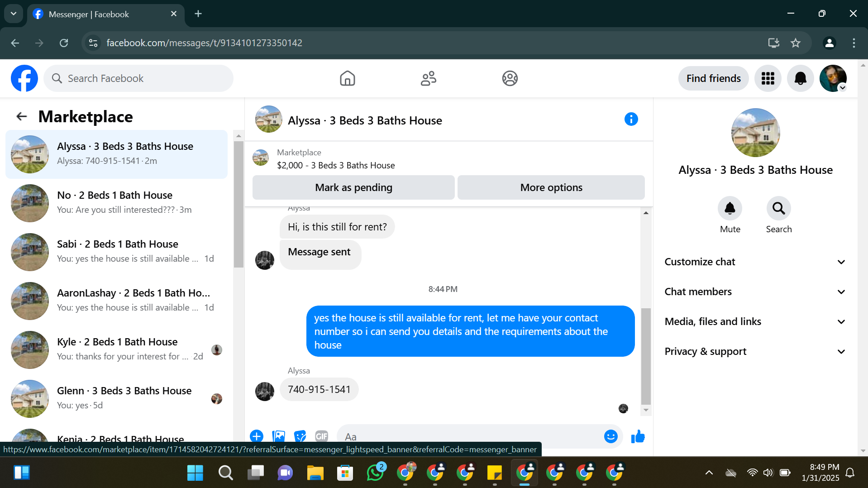Viewport: 868px width, 488px height.
Task: Open the Chrome three-dot menu
Action: 854,43
